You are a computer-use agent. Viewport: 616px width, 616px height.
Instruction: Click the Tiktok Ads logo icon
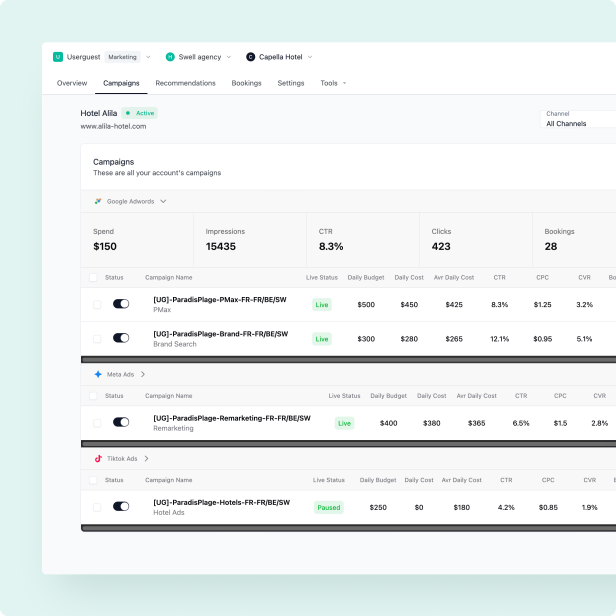coord(98,458)
